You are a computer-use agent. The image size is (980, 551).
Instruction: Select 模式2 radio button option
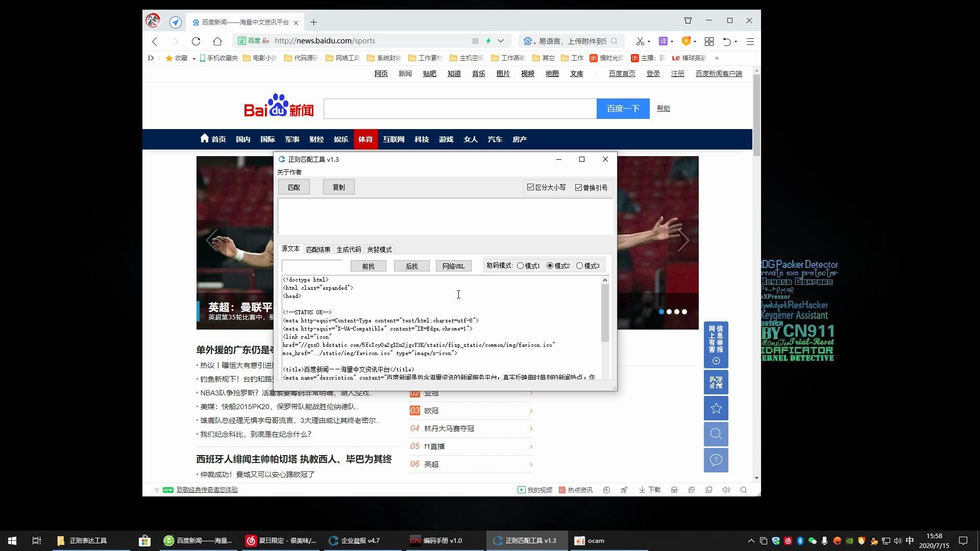tap(551, 266)
